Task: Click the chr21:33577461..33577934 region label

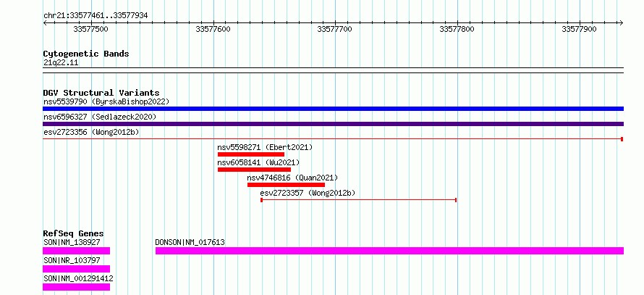Action: (96, 16)
